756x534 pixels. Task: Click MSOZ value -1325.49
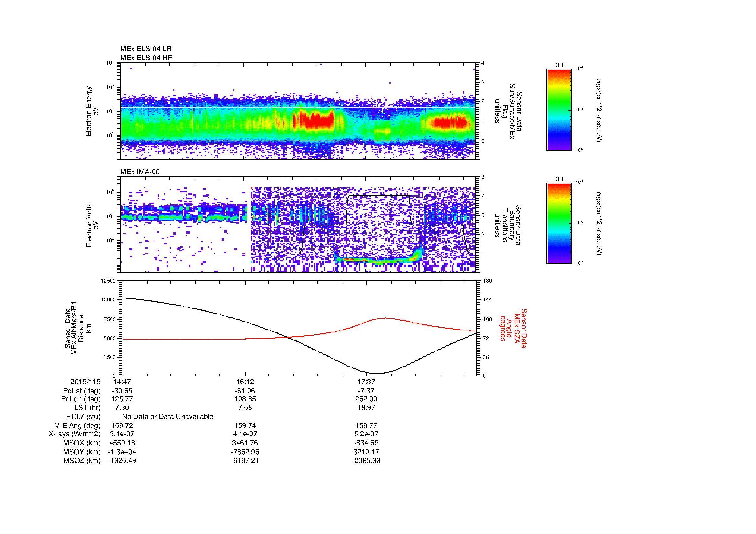click(122, 461)
